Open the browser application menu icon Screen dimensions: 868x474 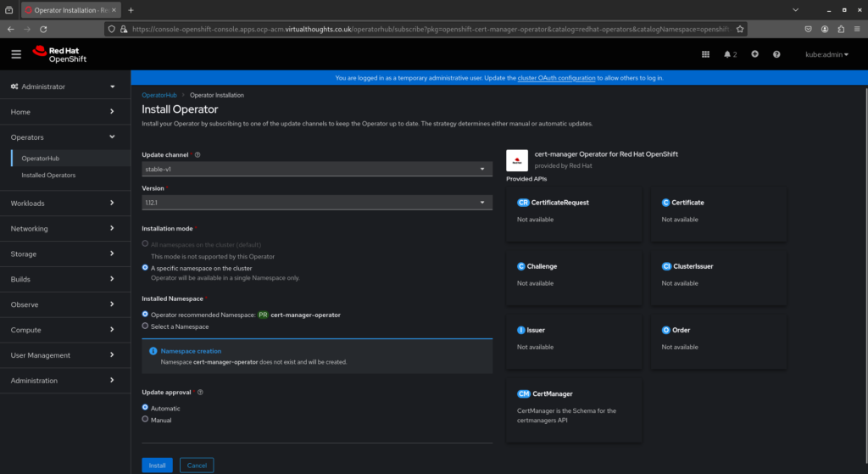pyautogui.click(x=857, y=30)
